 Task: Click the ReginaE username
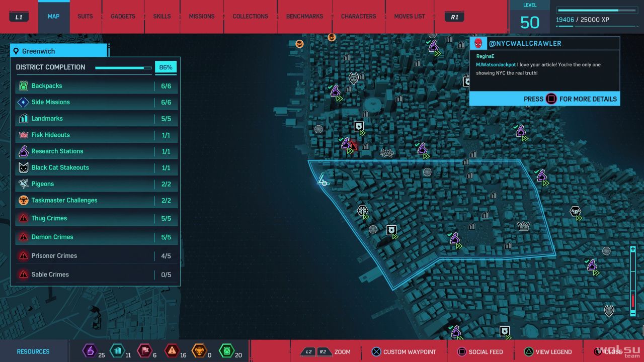tap(486, 56)
